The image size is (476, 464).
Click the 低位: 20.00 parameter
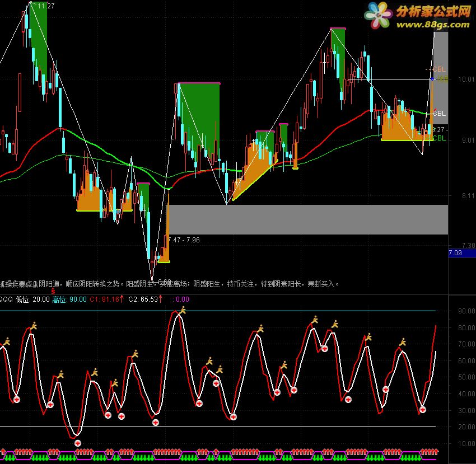32,299
